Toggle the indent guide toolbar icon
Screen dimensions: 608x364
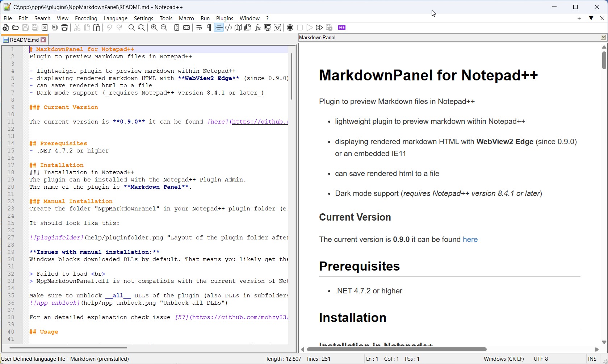pyautogui.click(x=219, y=28)
